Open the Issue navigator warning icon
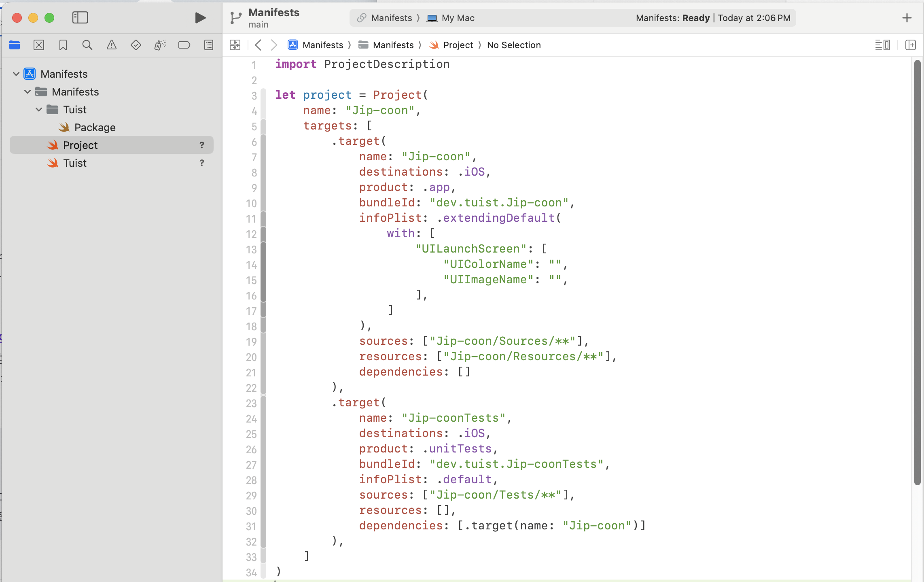924x582 pixels. point(112,45)
